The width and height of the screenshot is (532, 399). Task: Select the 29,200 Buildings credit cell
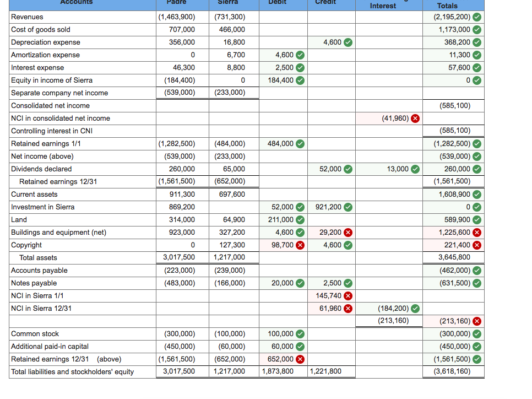pos(332,233)
